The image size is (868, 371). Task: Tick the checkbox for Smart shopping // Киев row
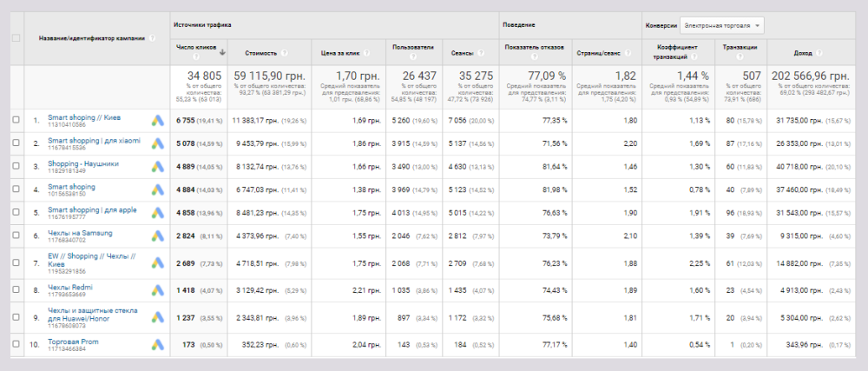16,120
